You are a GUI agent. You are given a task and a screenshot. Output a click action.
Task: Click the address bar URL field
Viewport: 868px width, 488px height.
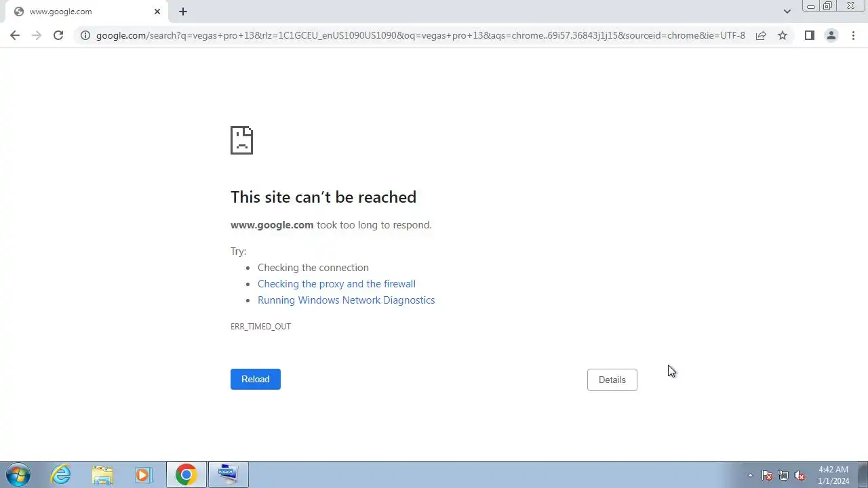pos(420,35)
